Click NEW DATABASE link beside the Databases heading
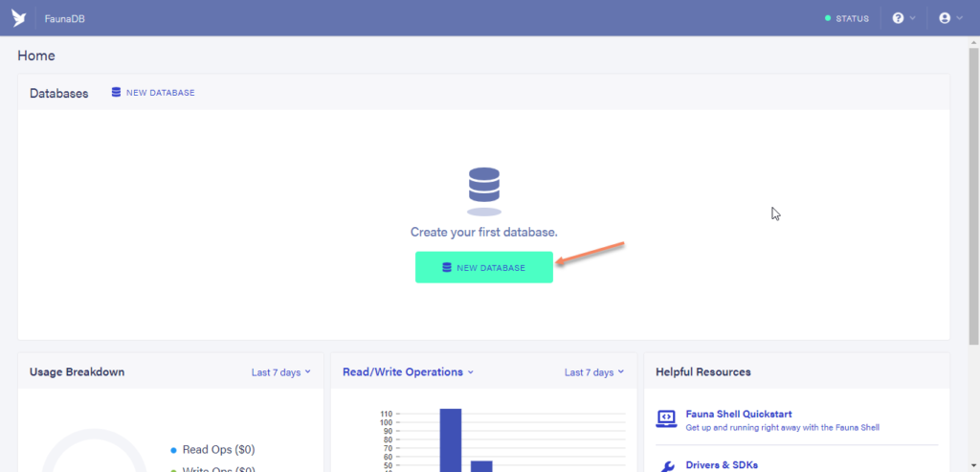The height and width of the screenshot is (472, 980). pyautogui.click(x=153, y=93)
